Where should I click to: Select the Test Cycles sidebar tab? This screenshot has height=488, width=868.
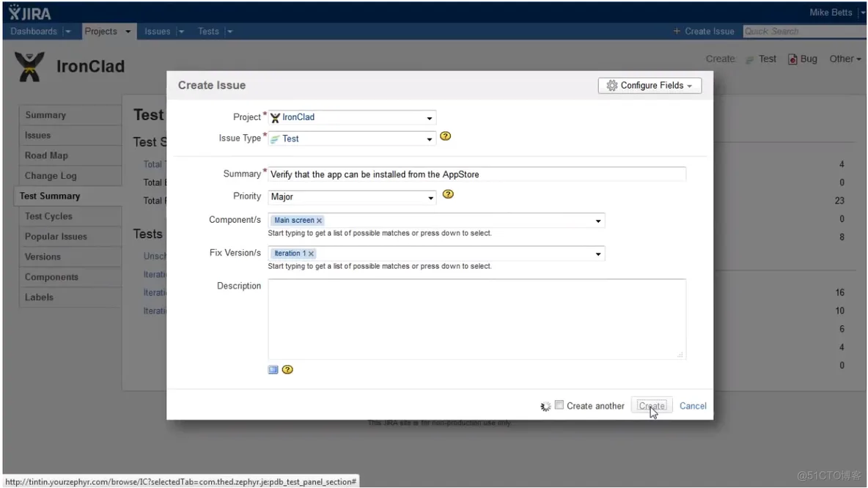(x=70, y=216)
